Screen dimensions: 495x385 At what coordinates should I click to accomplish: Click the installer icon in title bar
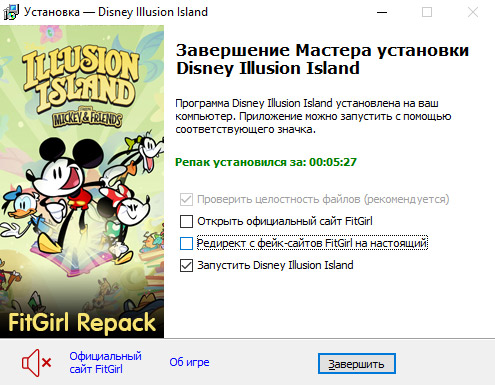(x=11, y=12)
